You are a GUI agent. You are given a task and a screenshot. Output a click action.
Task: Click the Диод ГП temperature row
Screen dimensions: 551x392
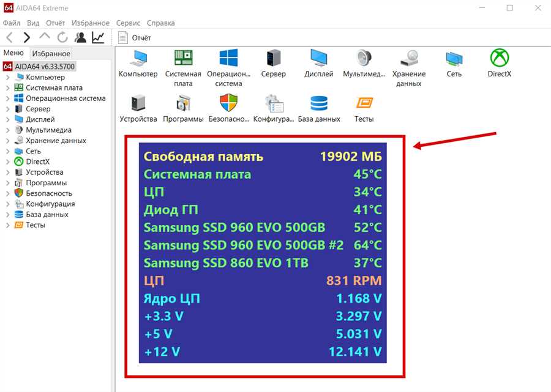[263, 210]
